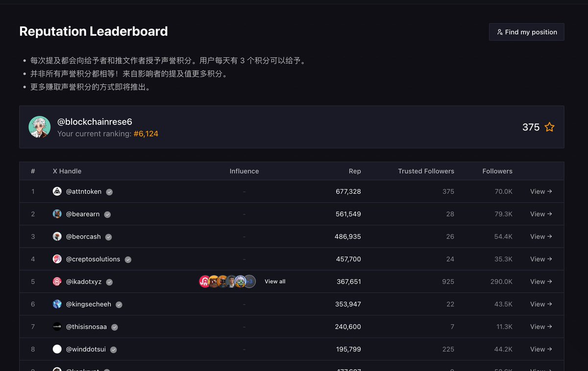Click the Followers column header
Viewport: 588px width, 371px height.
(x=497, y=171)
